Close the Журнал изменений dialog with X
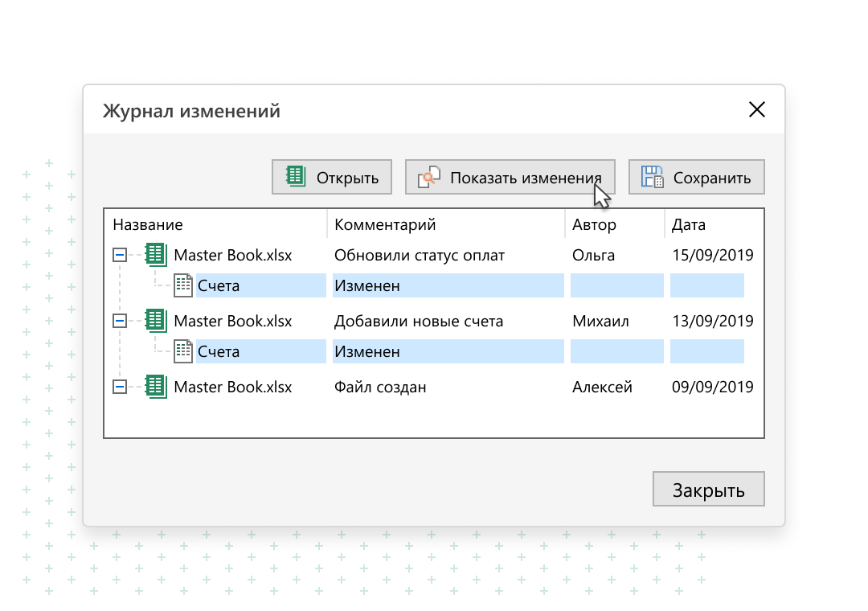Screen dimensions: 868x611 click(x=756, y=110)
